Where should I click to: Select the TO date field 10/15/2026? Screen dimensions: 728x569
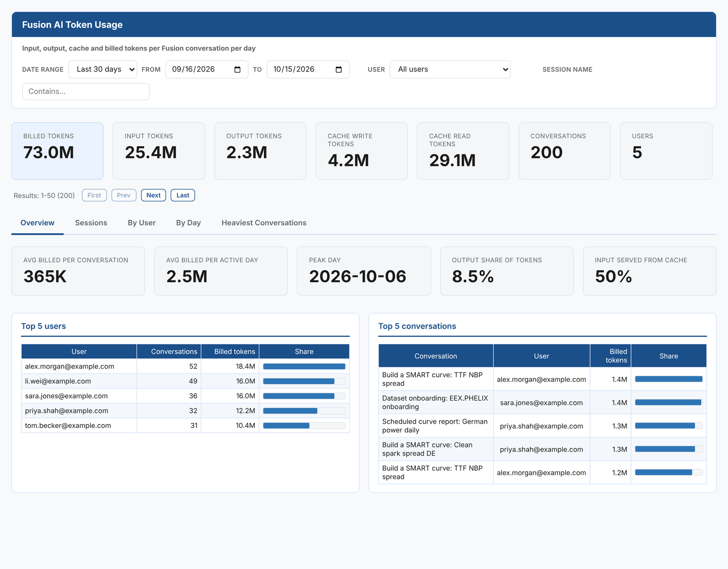point(308,70)
